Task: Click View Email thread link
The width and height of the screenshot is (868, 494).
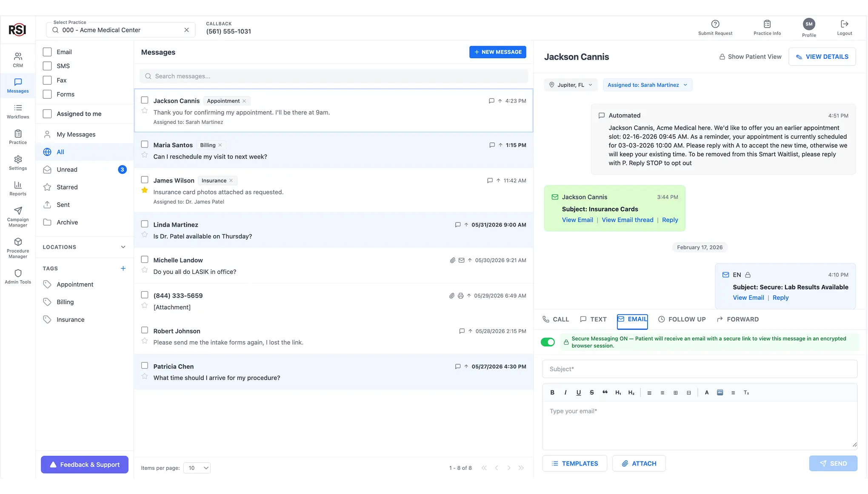Action: point(627,220)
